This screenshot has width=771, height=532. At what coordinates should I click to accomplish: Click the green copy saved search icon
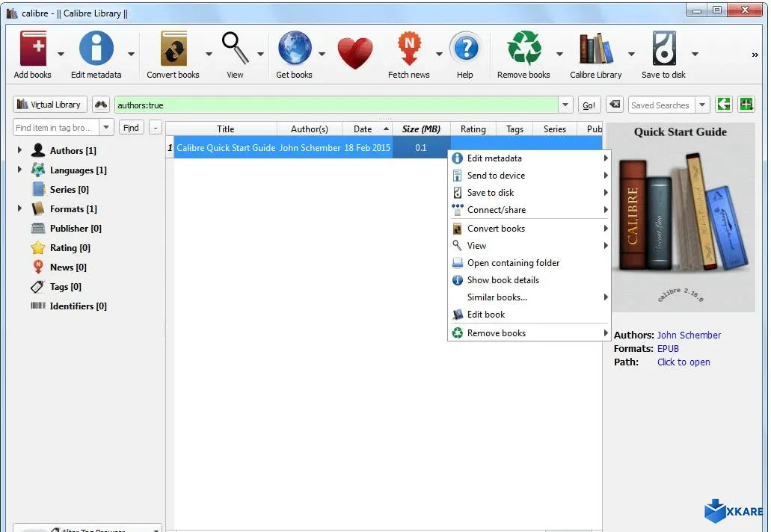[724, 104]
